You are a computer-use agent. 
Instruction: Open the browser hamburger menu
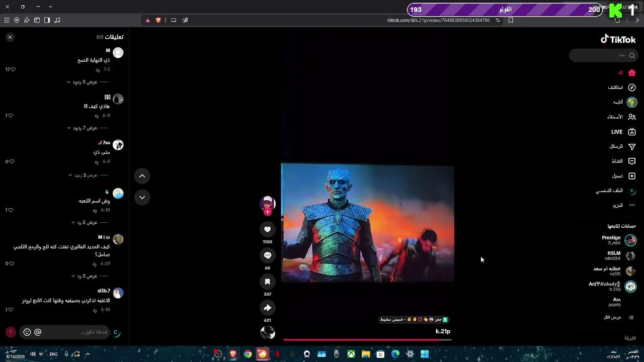coord(7,20)
